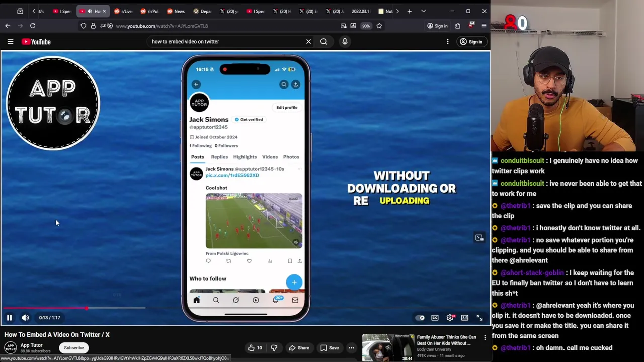Go to YouTube home via logo
The image size is (644, 362).
click(x=36, y=42)
